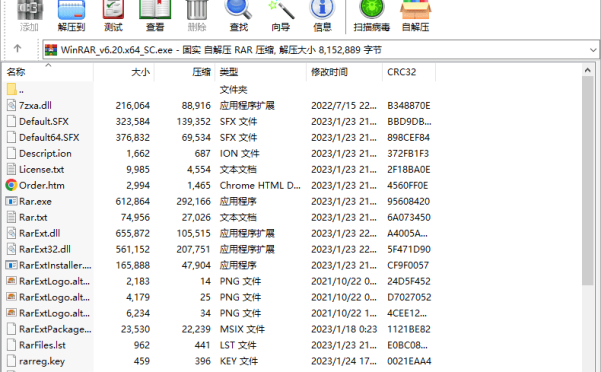Select the RarExt.dll file name
The width and height of the screenshot is (601, 372).
pyautogui.click(x=39, y=233)
